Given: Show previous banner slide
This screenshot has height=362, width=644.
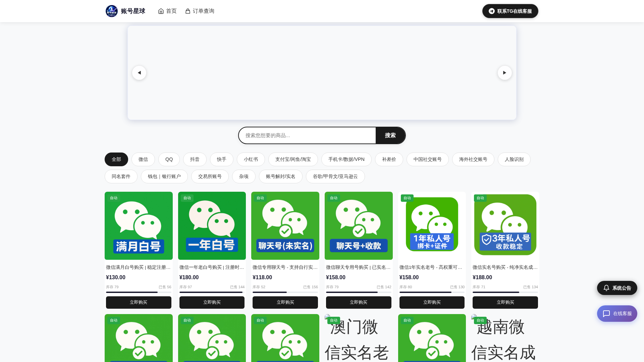Looking at the screenshot, I should pos(139,73).
